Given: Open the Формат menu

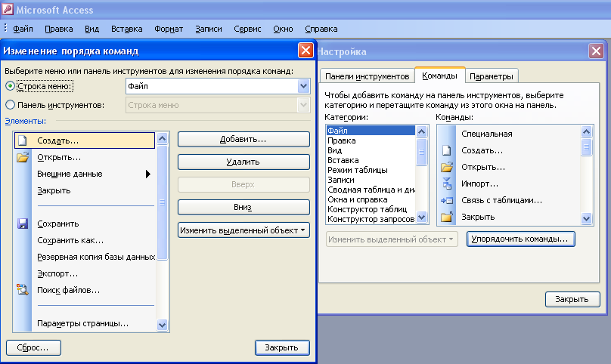Looking at the screenshot, I should click(x=169, y=29).
